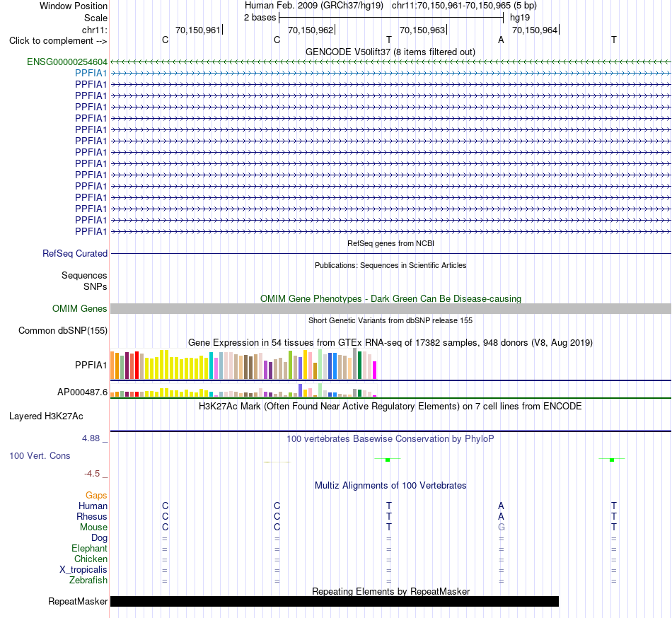Click the RefSeq Curated horizontal gene line

390,254
